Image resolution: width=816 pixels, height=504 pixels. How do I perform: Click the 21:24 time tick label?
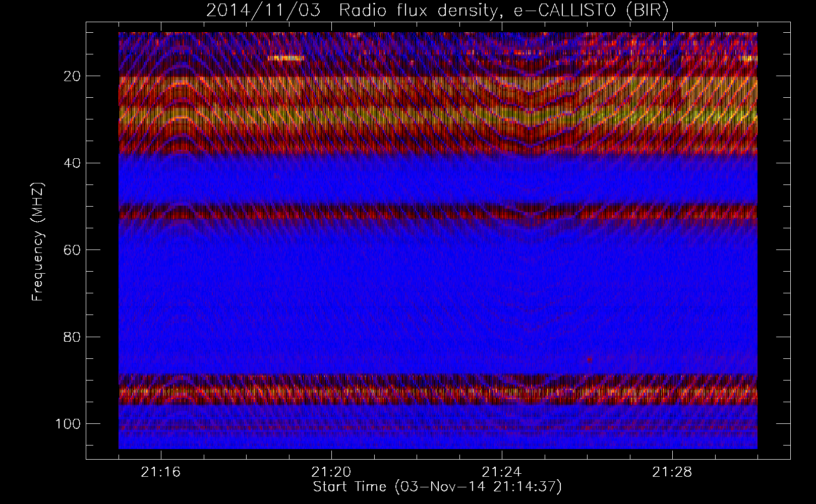click(x=502, y=472)
